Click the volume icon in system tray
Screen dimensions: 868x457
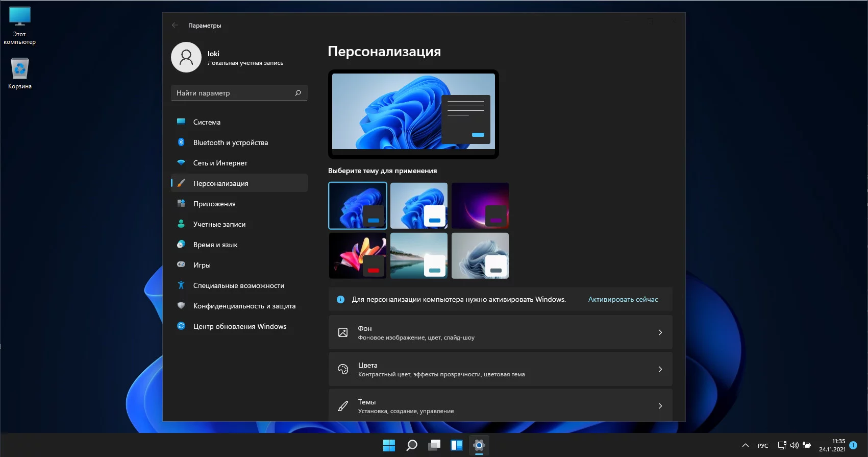pyautogui.click(x=794, y=445)
